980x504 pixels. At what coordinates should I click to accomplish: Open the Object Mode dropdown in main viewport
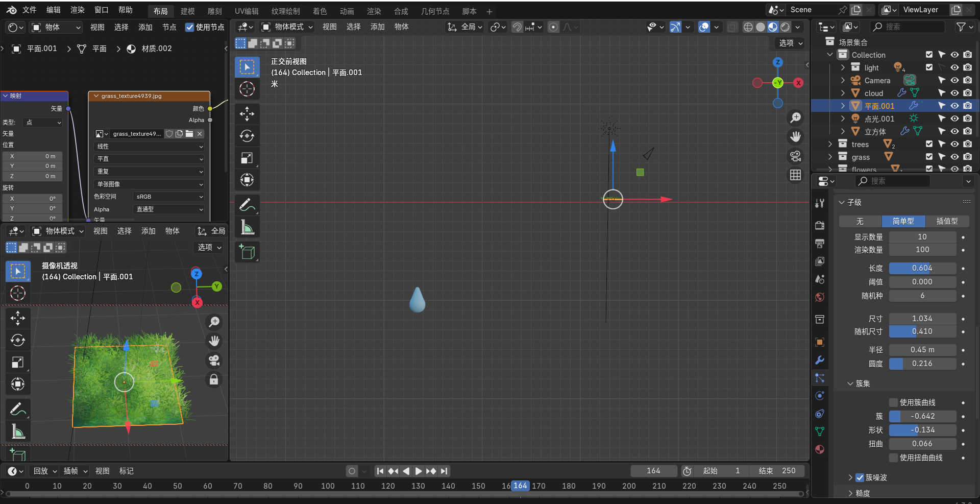tap(287, 27)
